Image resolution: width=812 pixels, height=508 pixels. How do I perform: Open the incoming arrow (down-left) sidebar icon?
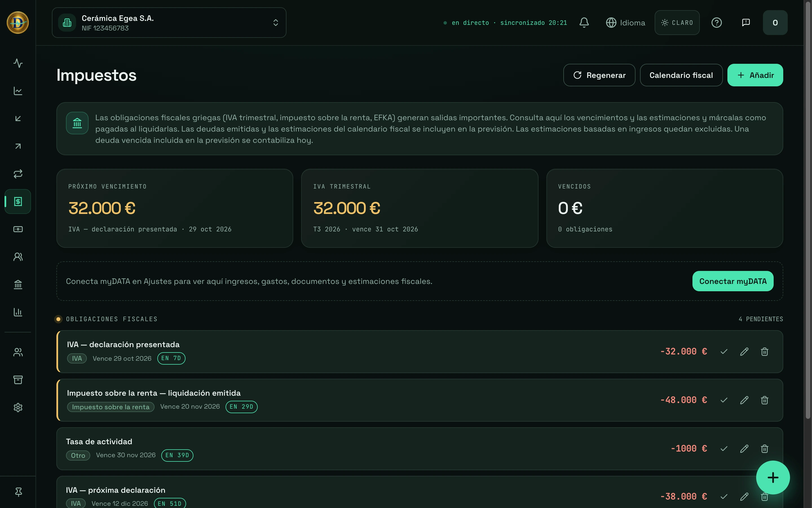(x=18, y=119)
